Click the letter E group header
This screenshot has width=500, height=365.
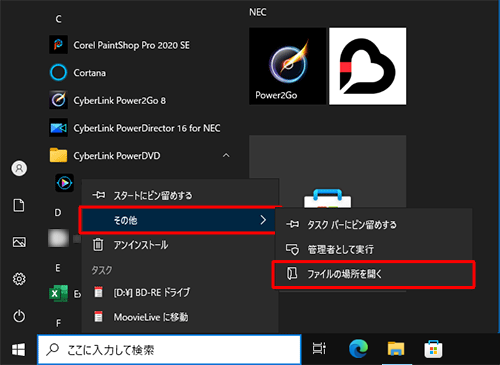pos(58,268)
